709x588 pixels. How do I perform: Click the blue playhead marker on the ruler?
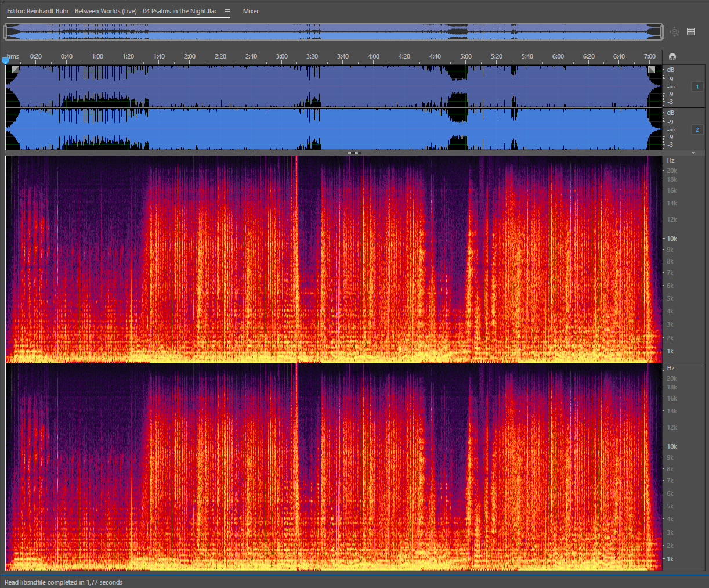[6, 60]
